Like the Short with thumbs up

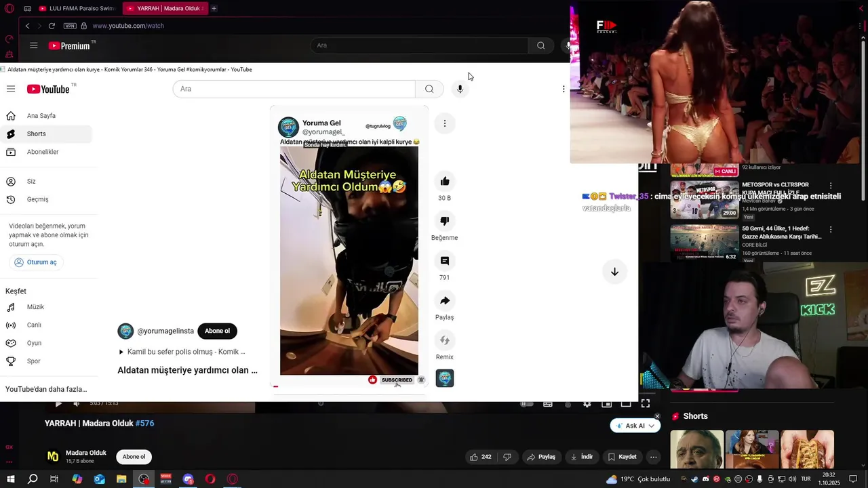pyautogui.click(x=445, y=181)
